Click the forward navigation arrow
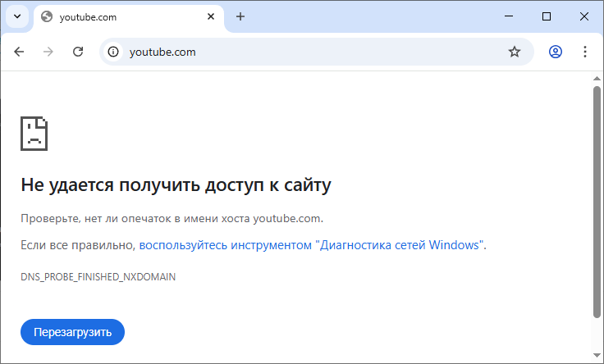The height and width of the screenshot is (364, 604). (x=48, y=52)
